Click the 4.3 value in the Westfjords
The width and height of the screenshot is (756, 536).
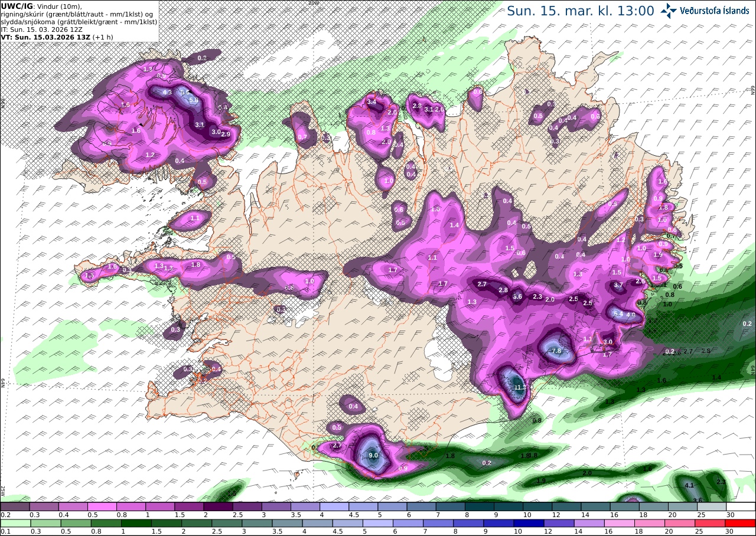[x=167, y=93]
